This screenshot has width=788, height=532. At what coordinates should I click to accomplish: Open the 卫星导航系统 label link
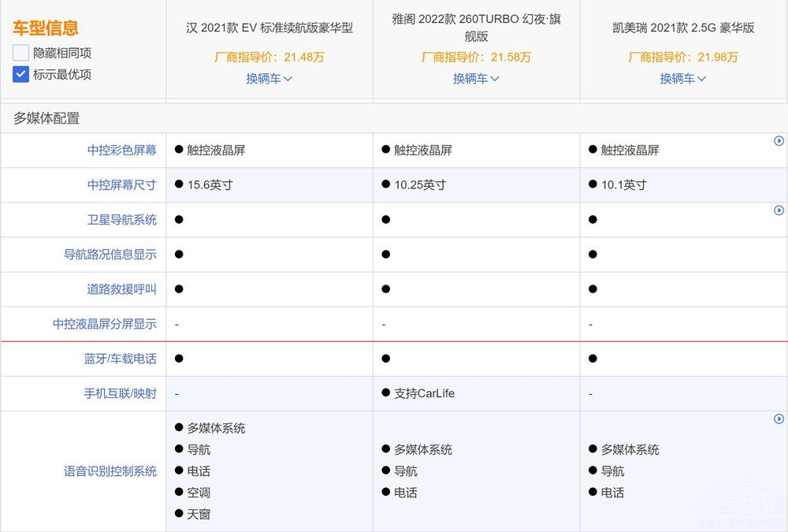tap(121, 220)
